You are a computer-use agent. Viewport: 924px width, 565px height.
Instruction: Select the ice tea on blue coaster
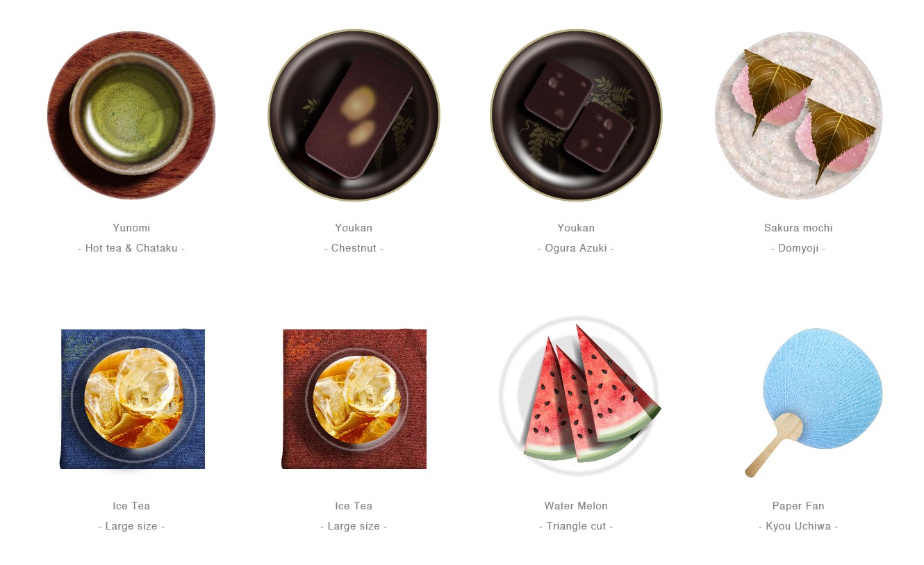[x=132, y=399]
